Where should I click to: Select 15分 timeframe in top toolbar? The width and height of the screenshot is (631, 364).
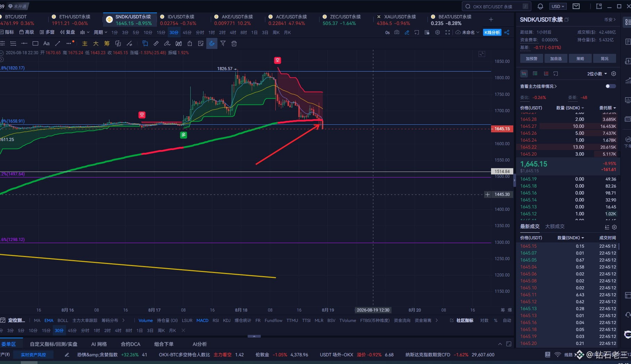coord(161,32)
